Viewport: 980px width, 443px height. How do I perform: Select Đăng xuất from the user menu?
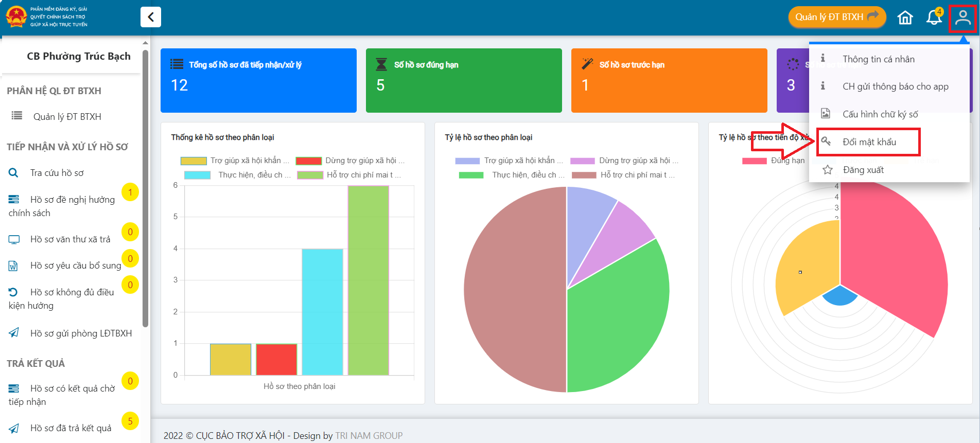(863, 170)
